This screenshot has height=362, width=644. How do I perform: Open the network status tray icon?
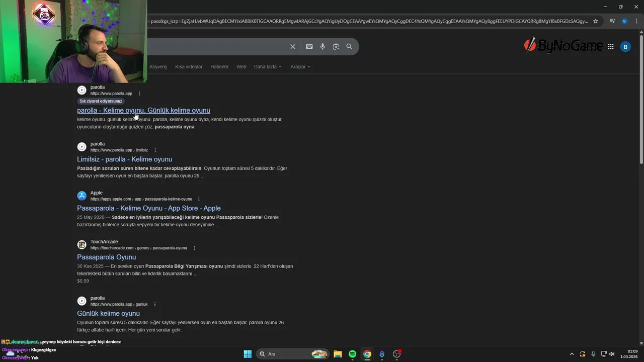point(604,354)
